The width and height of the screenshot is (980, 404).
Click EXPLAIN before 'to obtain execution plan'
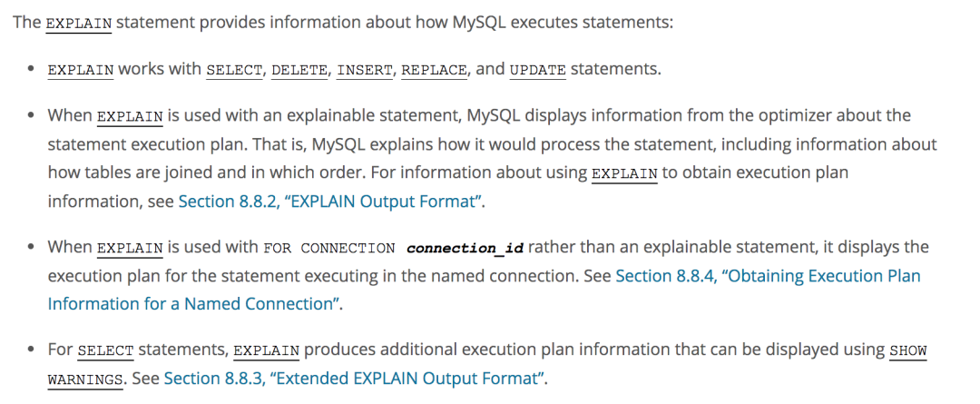(624, 173)
